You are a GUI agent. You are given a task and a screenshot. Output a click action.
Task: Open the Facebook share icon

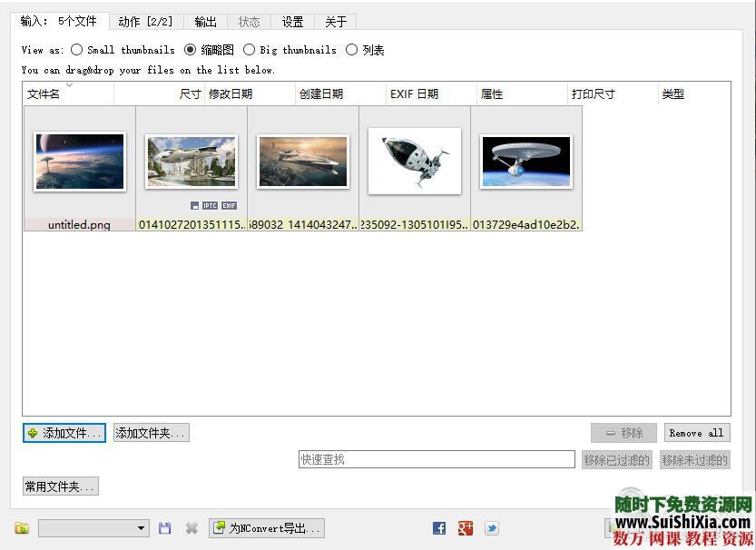pyautogui.click(x=439, y=528)
